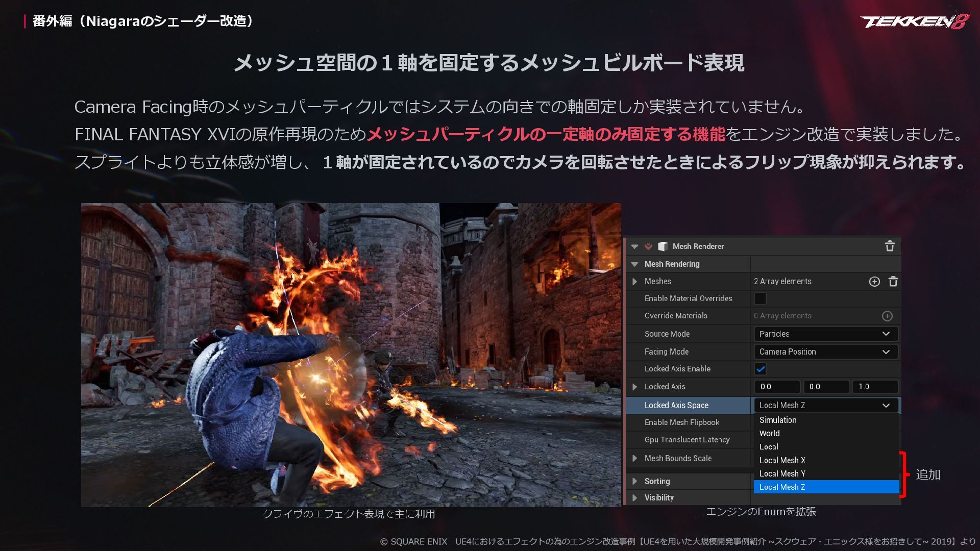Enable Material Overrides checkbox
Viewport: 980px width, 551px height.
(760, 298)
